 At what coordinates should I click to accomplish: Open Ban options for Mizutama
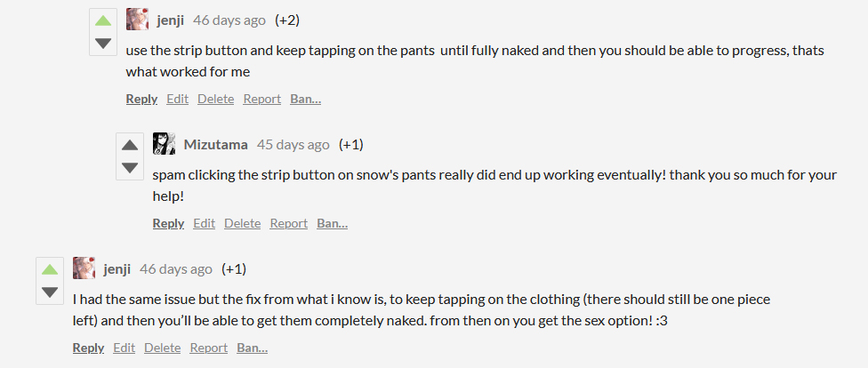point(332,223)
